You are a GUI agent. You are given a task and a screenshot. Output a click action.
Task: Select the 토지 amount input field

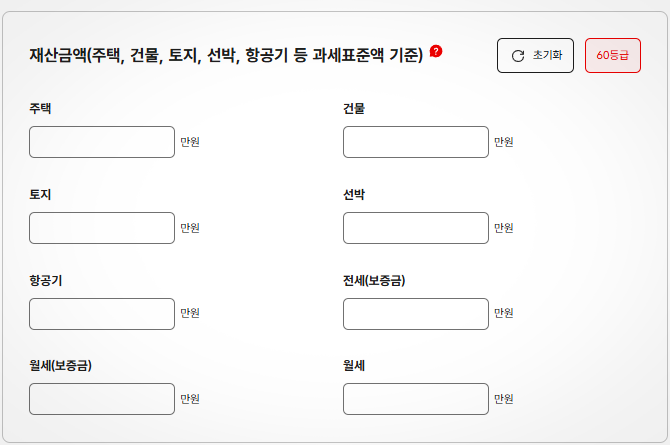click(x=102, y=228)
